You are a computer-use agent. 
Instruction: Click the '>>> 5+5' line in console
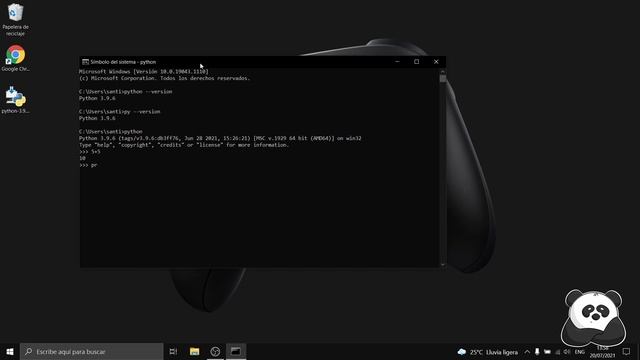90,152
